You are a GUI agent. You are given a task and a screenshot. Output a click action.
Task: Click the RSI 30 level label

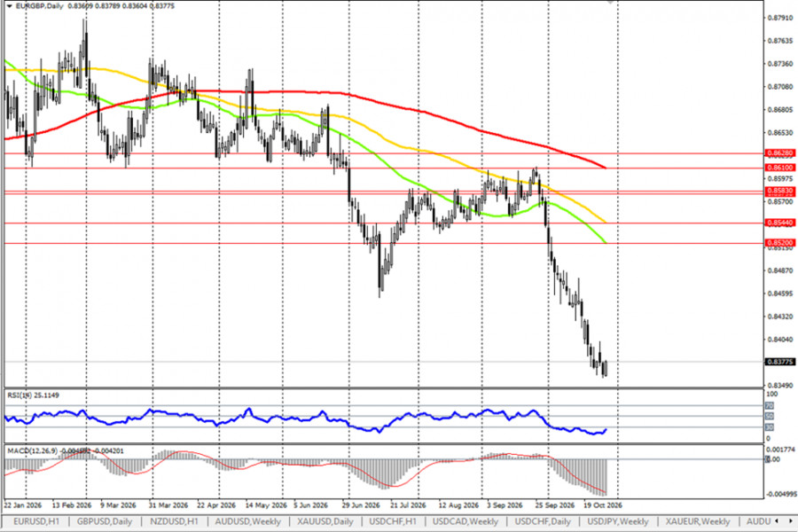770,427
